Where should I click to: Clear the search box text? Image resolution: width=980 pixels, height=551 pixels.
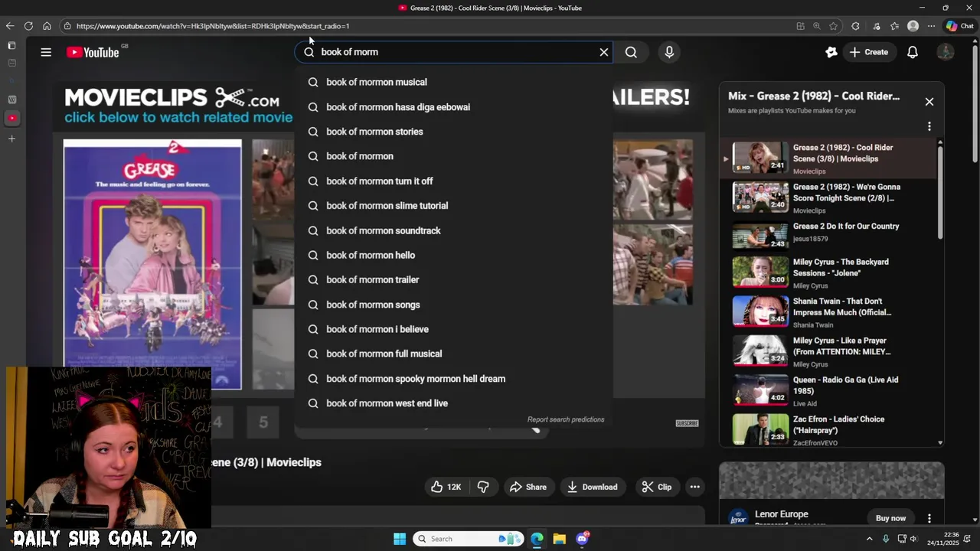click(604, 52)
